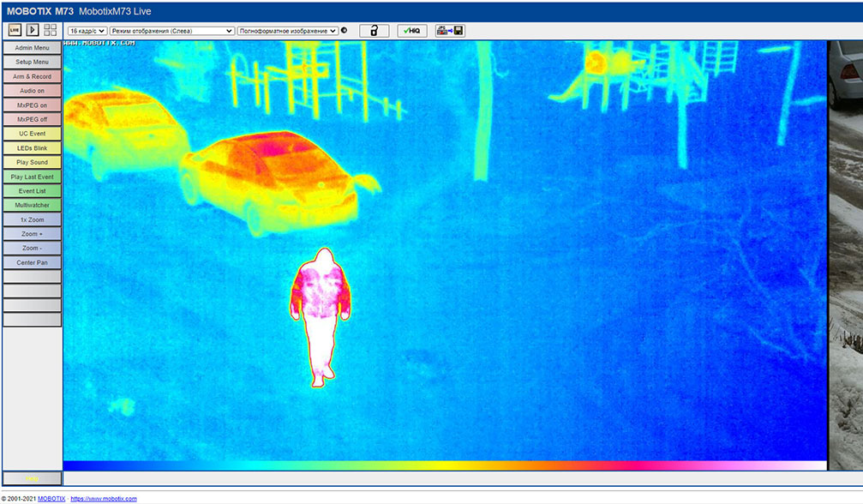Click Center Pan button
This screenshot has height=504, width=863.
(x=32, y=262)
